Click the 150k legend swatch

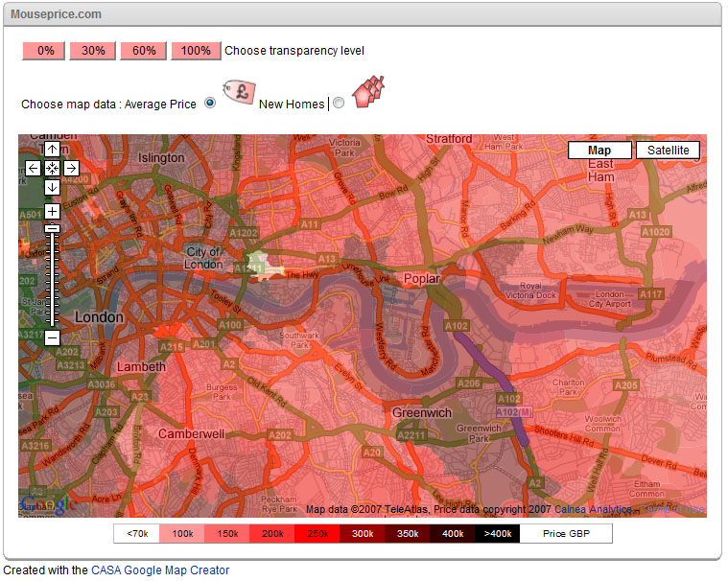click(227, 534)
